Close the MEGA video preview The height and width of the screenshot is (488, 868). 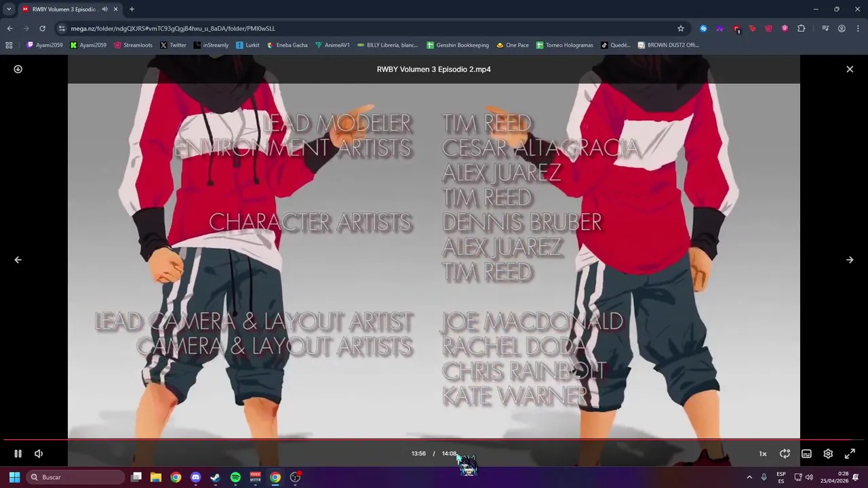pyautogui.click(x=850, y=69)
